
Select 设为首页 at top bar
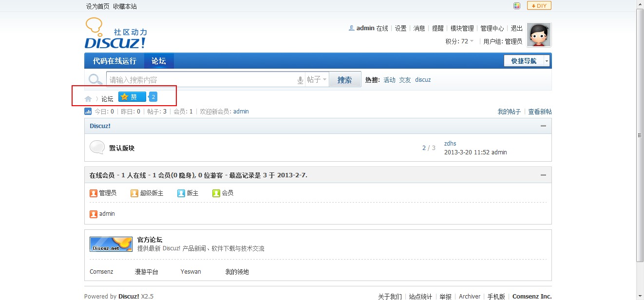[x=98, y=6]
